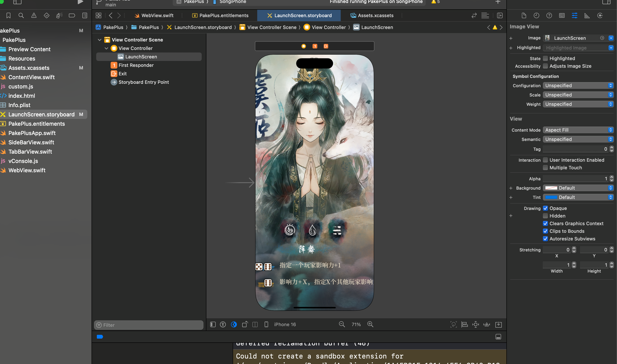617x364 pixels.
Task: Open the Content Mode Aspect Fill dropdown
Action: 578,130
